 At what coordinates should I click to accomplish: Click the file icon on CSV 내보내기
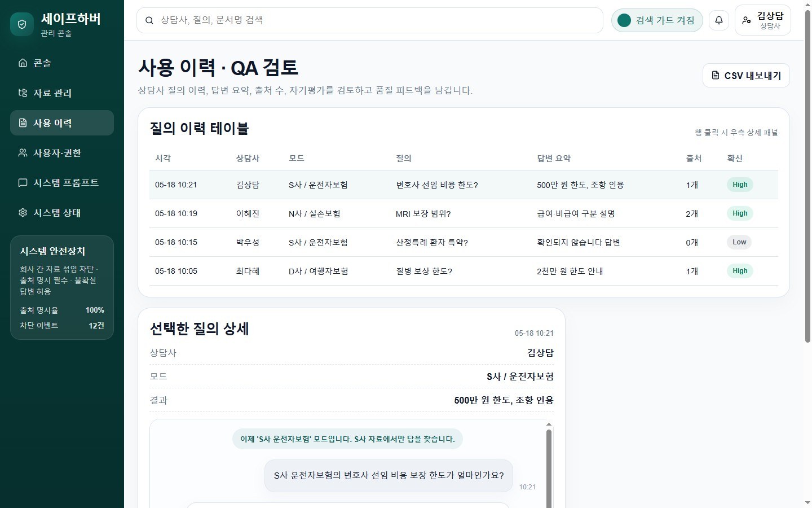(x=716, y=75)
